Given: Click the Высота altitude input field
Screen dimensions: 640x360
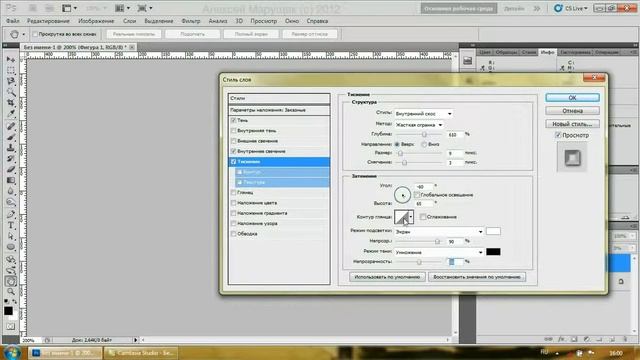Looking at the screenshot, I should click(x=424, y=203).
